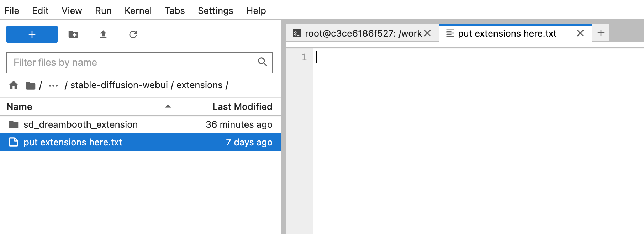Toggle the Name column sort order

(x=20, y=106)
